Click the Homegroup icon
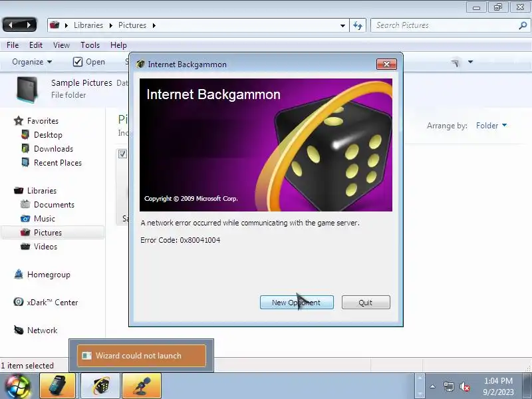 [19, 274]
